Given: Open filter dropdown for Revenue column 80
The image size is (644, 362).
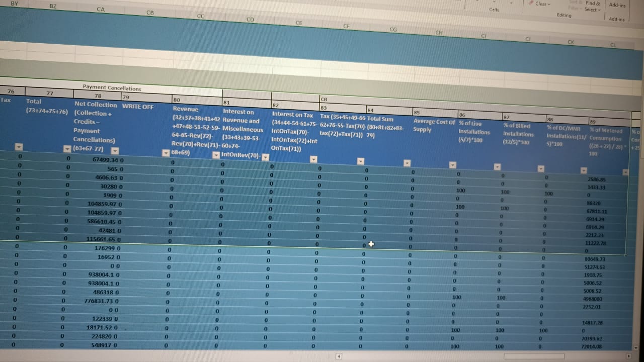Looking at the screenshot, I should coord(216,155).
